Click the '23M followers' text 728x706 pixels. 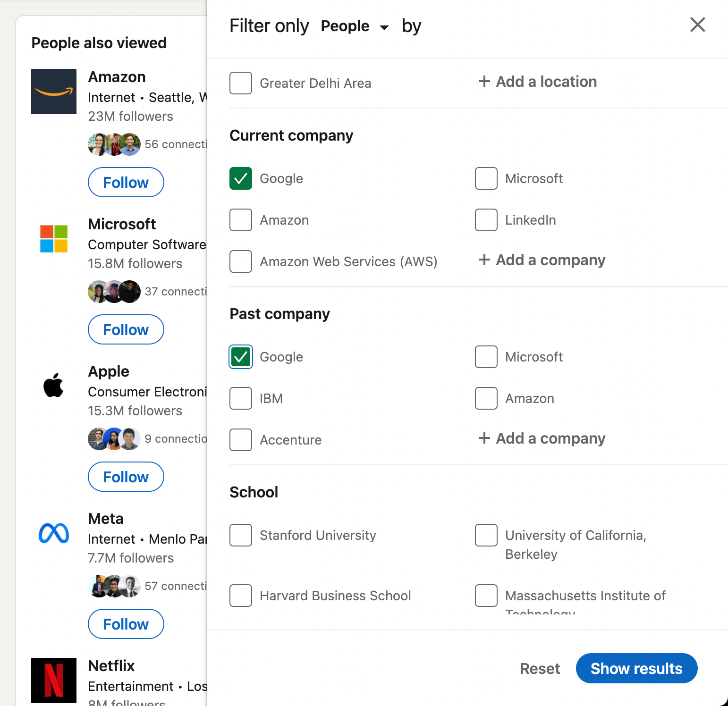[130, 116]
